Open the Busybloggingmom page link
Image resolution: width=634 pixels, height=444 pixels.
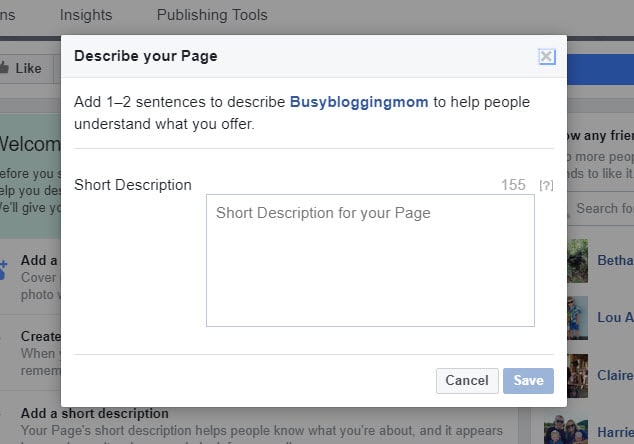click(359, 102)
